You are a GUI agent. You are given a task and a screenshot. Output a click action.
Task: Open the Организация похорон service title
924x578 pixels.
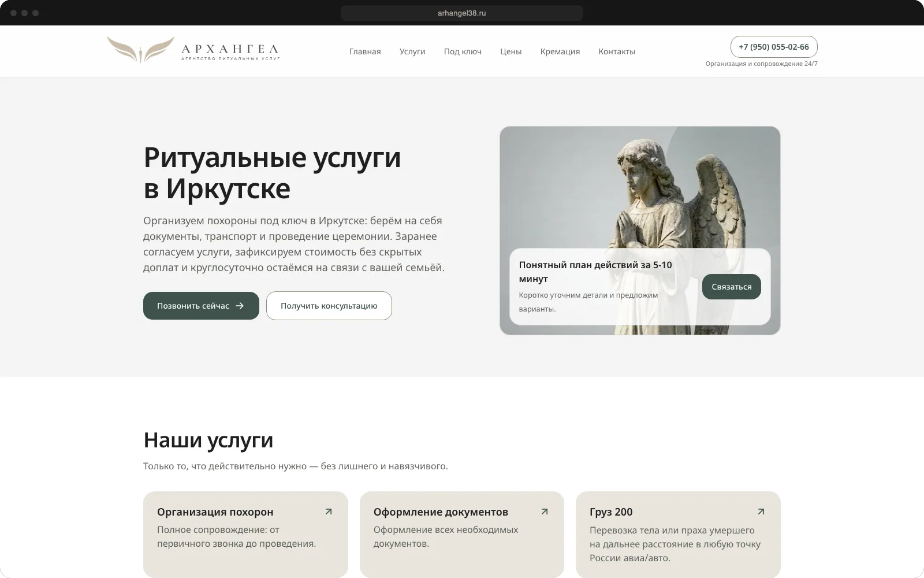[x=215, y=512]
